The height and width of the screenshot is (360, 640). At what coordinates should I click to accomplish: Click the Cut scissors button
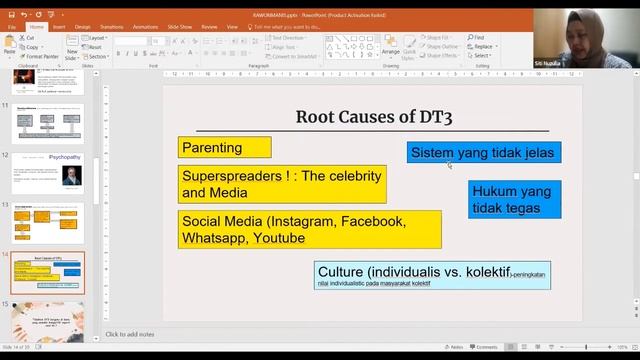pos(27,38)
